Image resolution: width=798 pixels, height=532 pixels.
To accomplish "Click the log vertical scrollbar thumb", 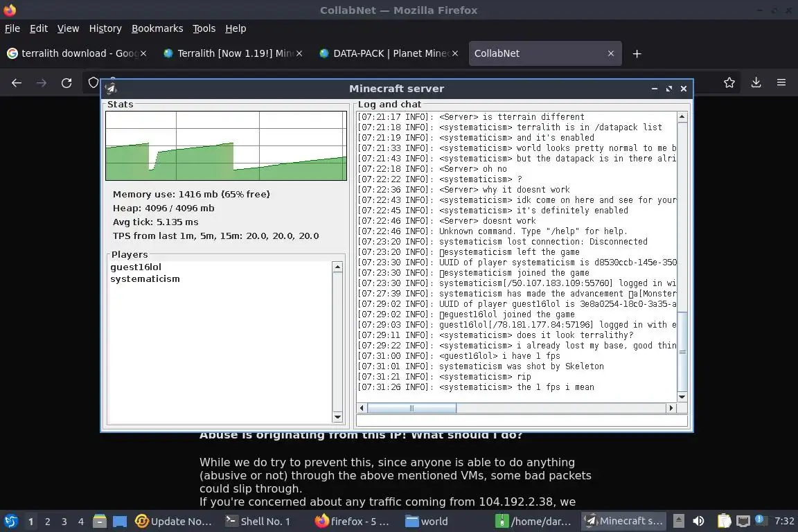I will (x=682, y=351).
